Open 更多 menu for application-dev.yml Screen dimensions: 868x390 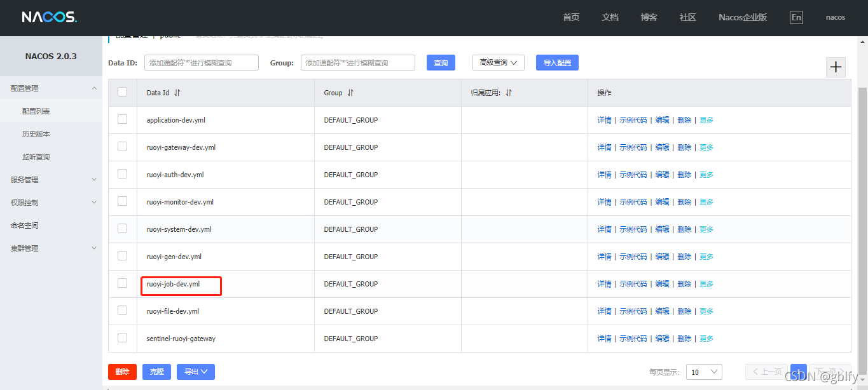click(706, 120)
